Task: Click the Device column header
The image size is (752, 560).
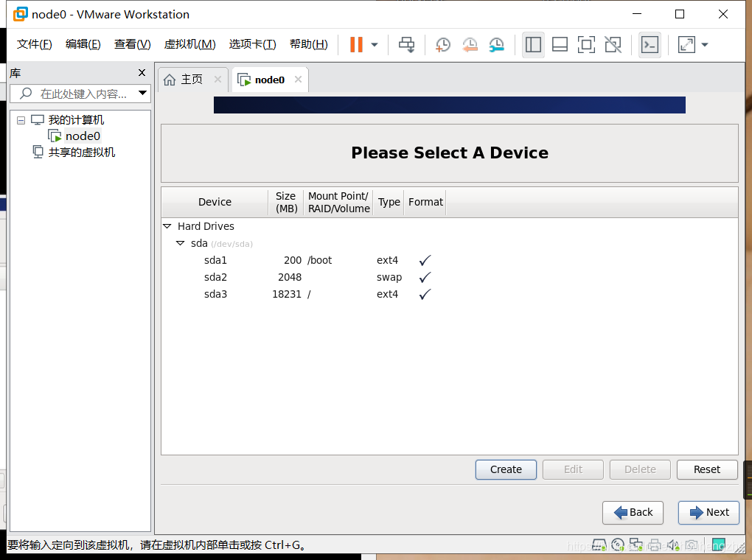Action: (215, 203)
